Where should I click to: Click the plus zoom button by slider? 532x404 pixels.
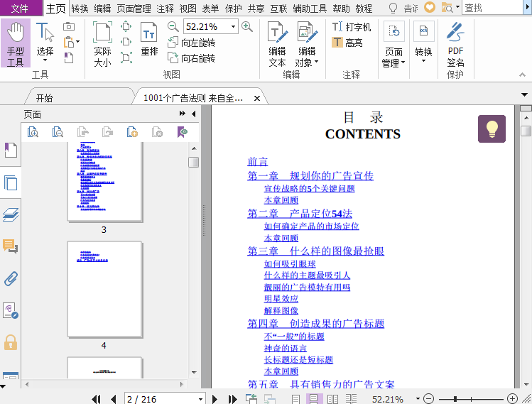(x=512, y=399)
